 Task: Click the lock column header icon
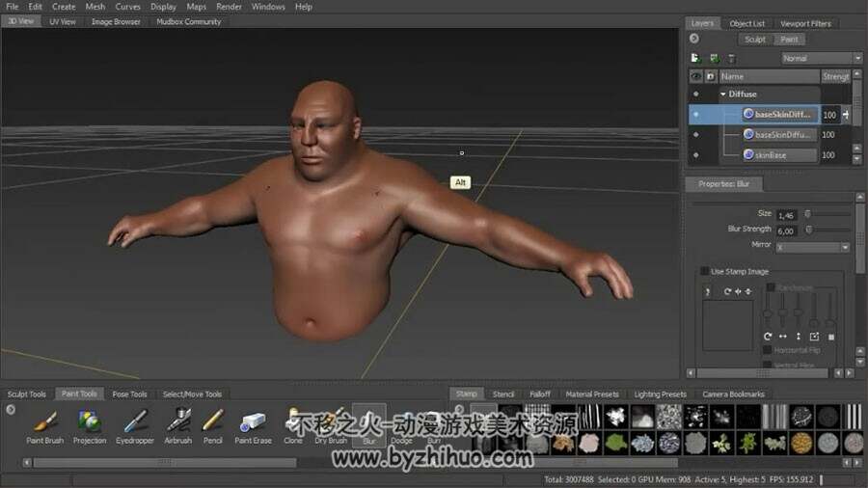(711, 76)
